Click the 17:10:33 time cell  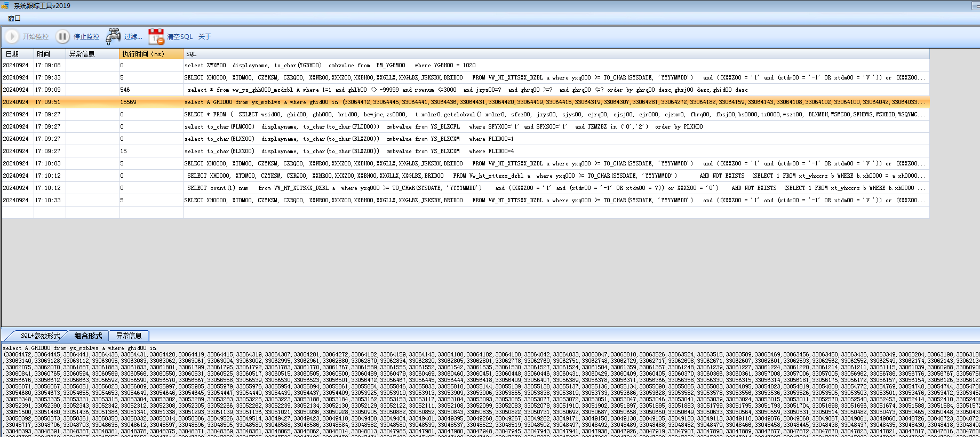(x=50, y=200)
